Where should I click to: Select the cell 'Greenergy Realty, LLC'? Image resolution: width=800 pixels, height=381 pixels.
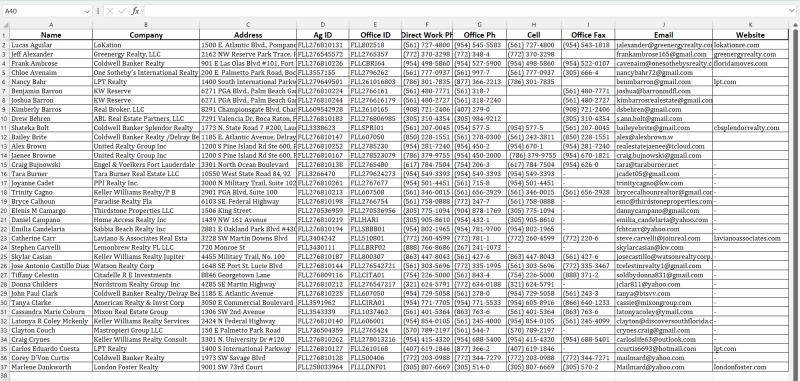point(146,54)
